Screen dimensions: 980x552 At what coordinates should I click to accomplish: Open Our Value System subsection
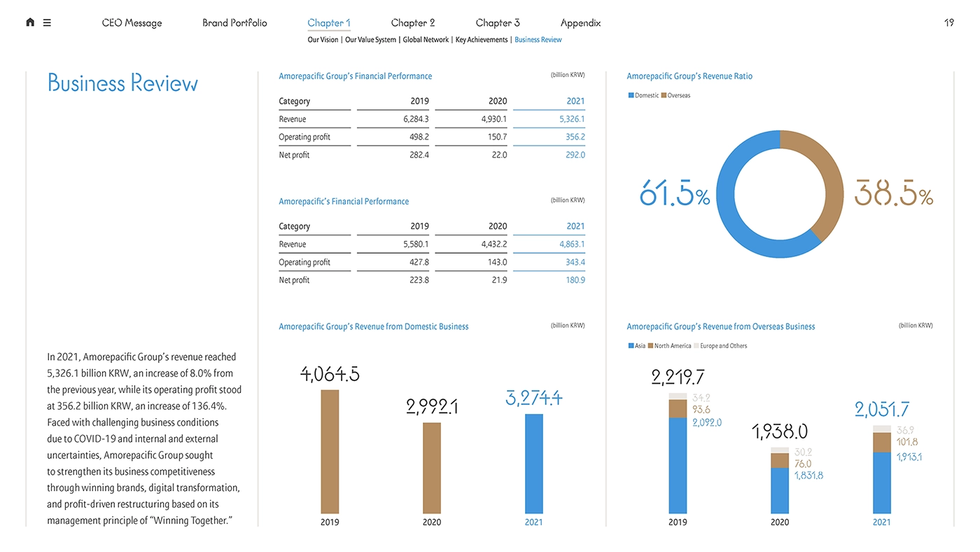click(x=370, y=40)
